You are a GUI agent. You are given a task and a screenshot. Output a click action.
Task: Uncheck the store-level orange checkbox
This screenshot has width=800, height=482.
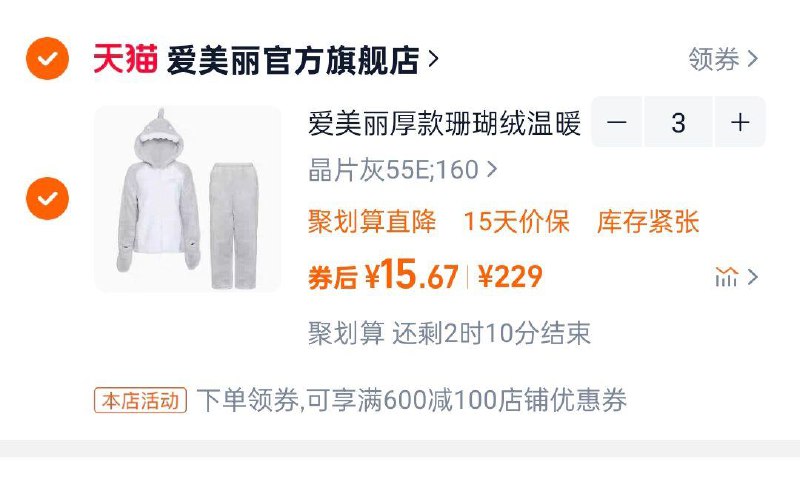pyautogui.click(x=47, y=59)
